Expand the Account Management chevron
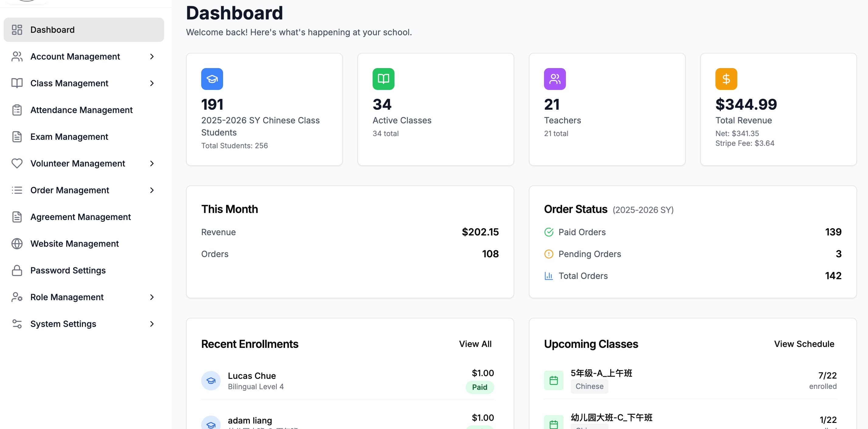This screenshot has width=868, height=429. pos(152,57)
